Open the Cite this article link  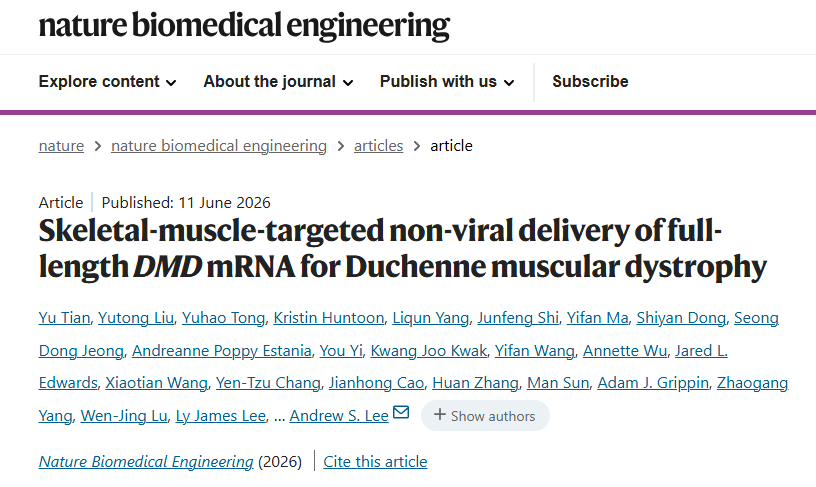click(375, 462)
